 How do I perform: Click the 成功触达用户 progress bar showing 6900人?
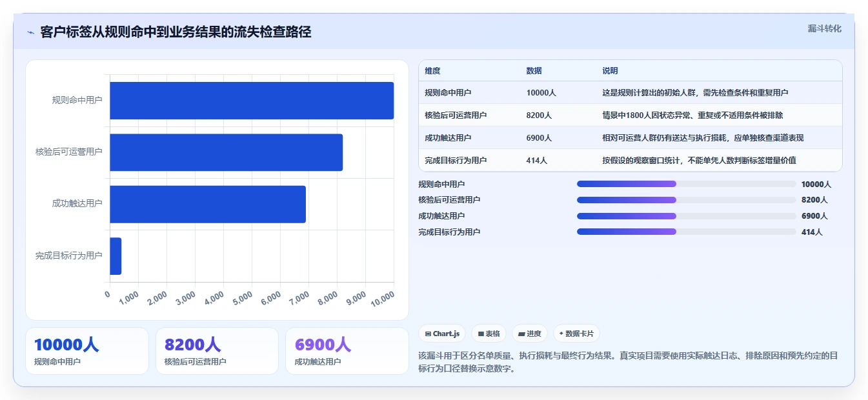(686, 216)
